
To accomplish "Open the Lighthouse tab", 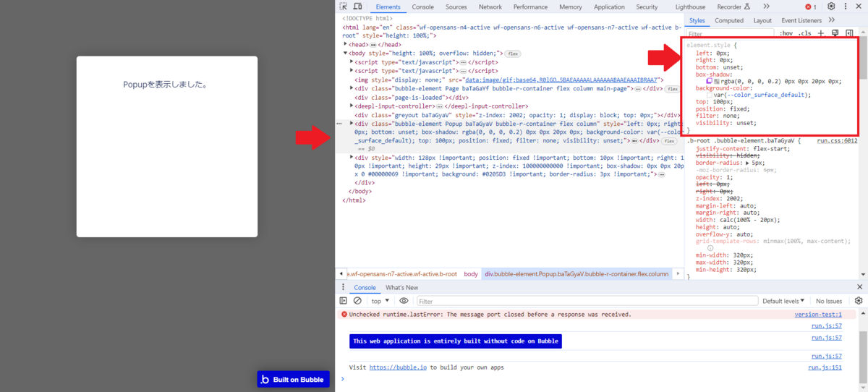I will (x=690, y=7).
